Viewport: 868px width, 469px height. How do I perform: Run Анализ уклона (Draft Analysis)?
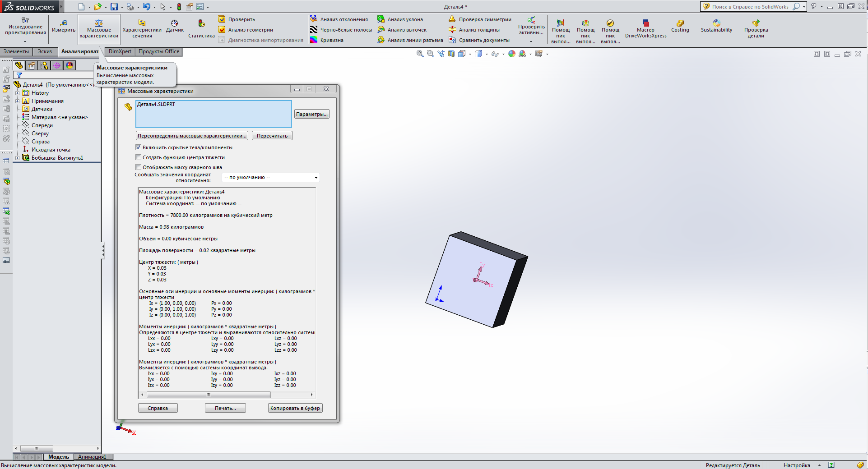(x=400, y=19)
